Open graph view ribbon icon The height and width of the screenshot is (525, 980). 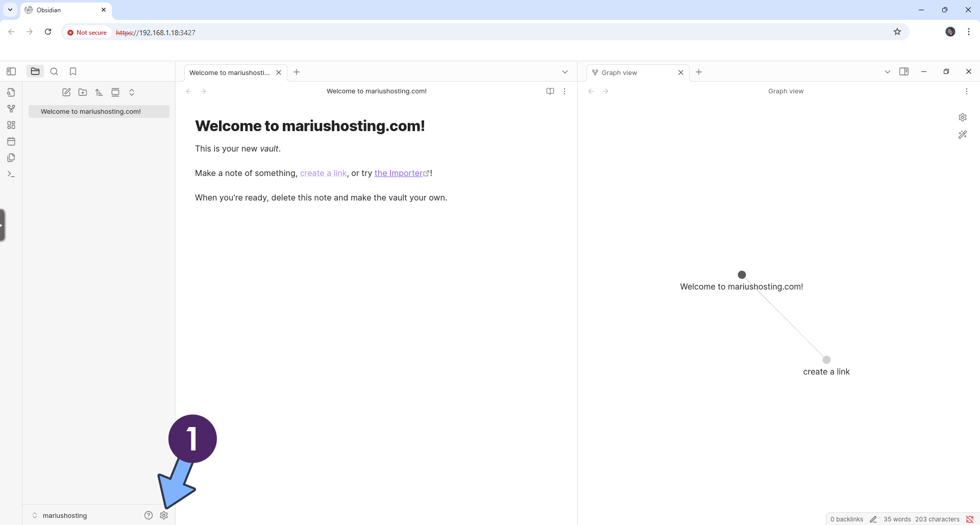coord(11,109)
